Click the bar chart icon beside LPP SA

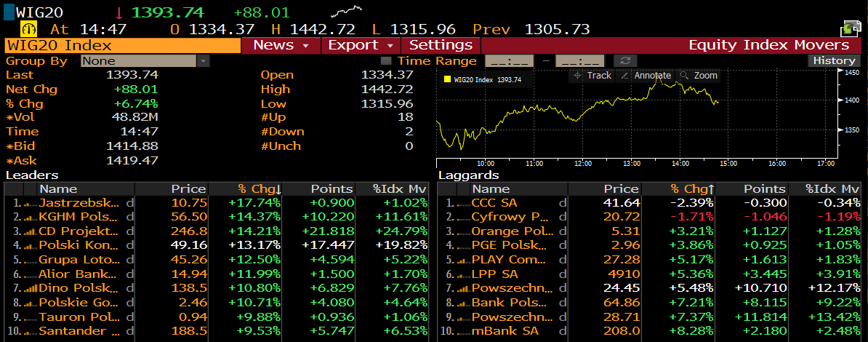pyautogui.click(x=463, y=274)
